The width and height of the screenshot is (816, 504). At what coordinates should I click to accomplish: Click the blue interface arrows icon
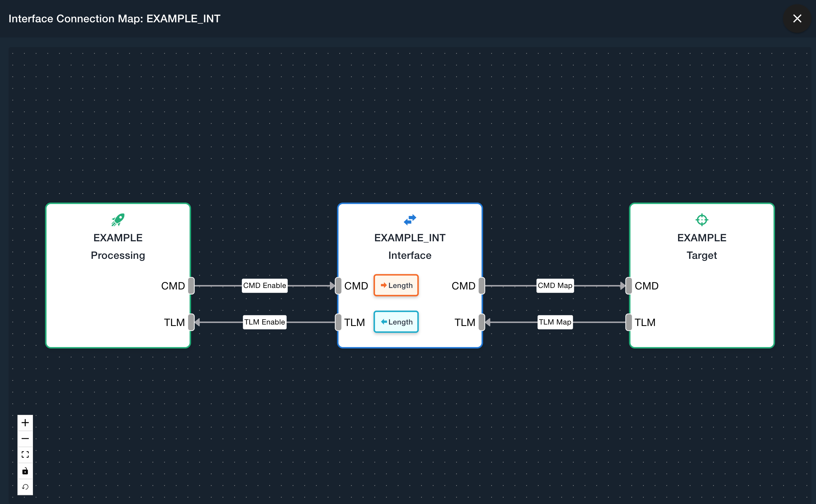410,220
